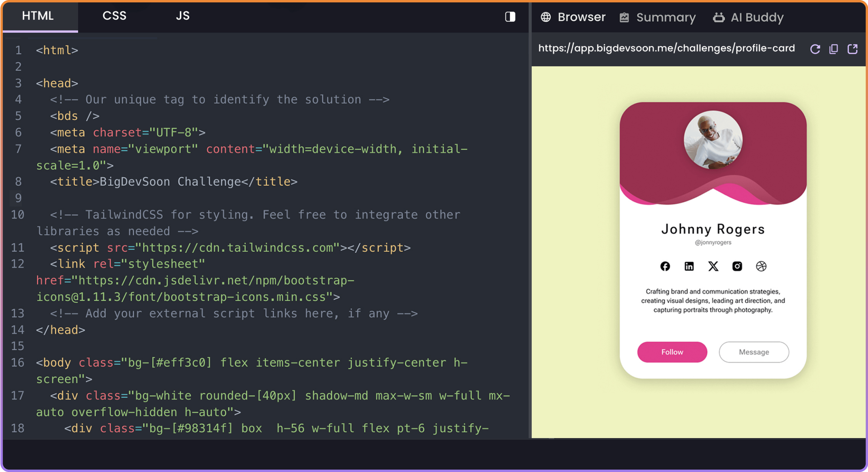Click the Summary panel icon
868x472 pixels.
click(624, 17)
